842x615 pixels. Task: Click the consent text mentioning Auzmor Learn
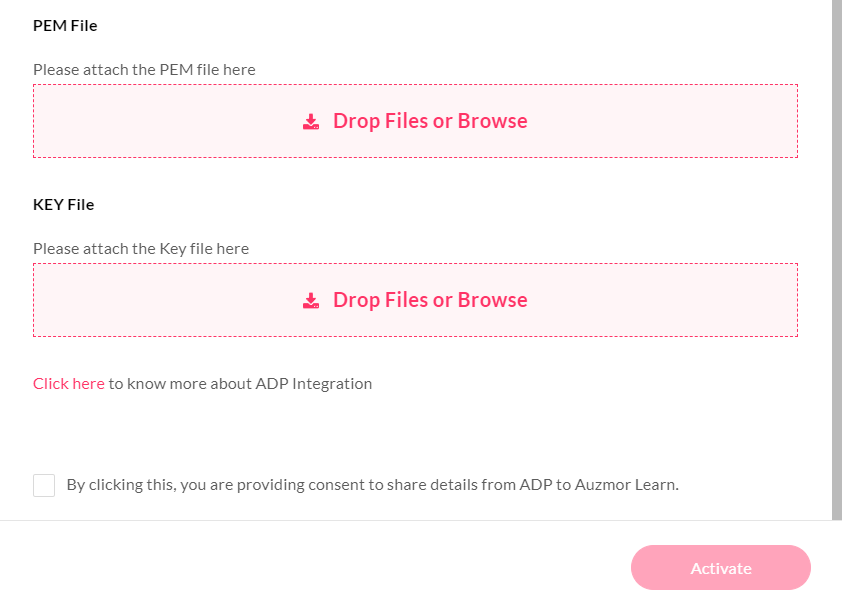tap(373, 484)
